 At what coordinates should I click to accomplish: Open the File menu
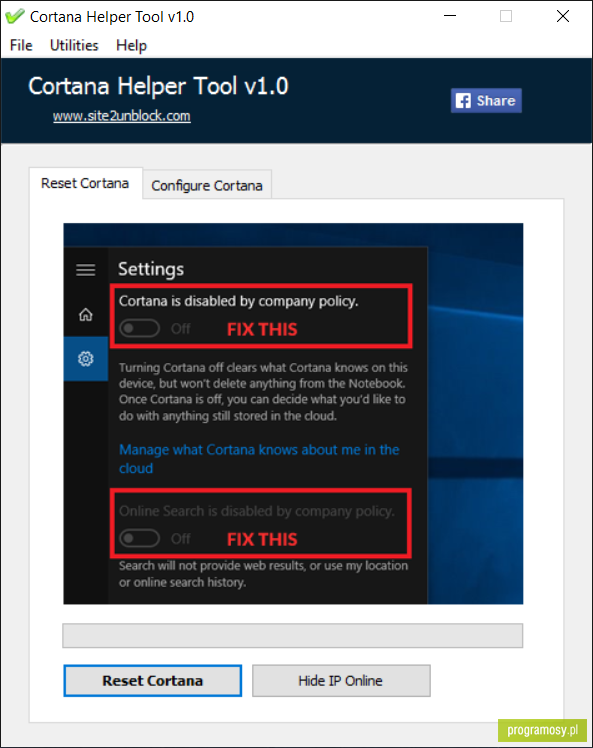click(x=21, y=45)
